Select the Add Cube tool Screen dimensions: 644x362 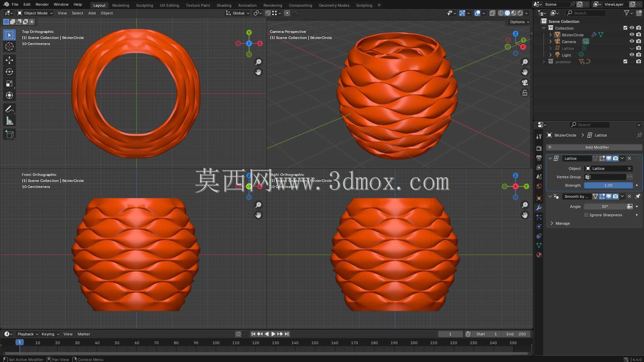tap(9, 135)
